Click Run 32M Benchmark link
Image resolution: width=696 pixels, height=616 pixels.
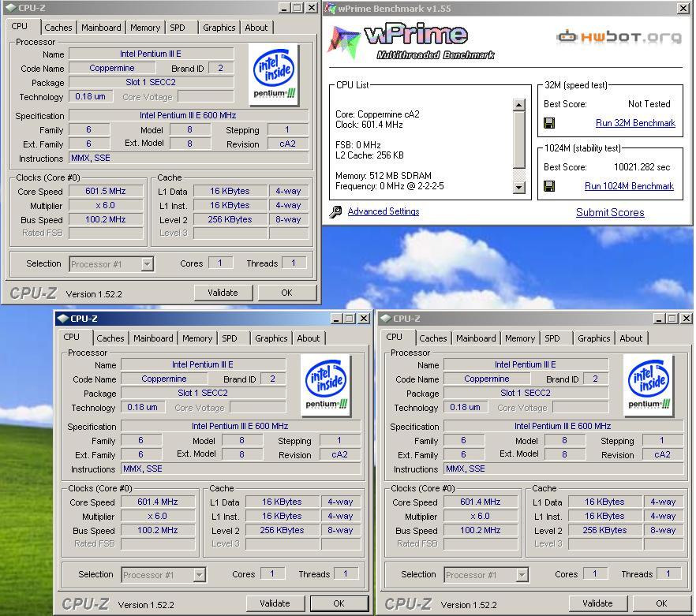[636, 123]
